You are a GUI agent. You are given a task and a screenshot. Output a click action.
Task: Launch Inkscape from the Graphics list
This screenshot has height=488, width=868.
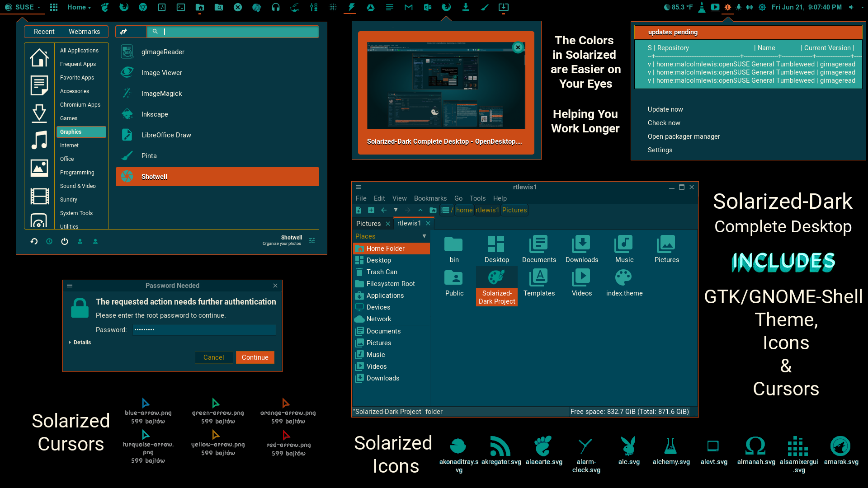[x=217, y=114]
